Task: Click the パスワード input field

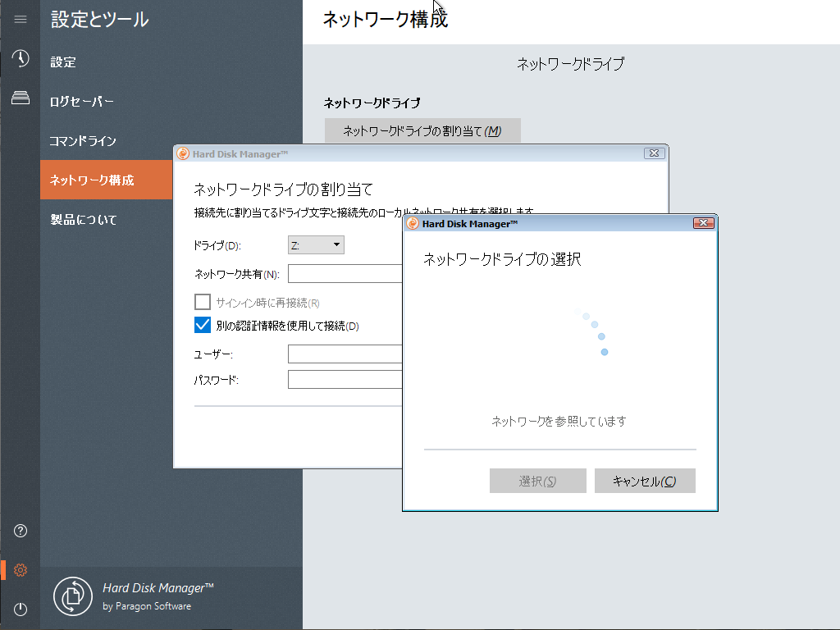Action: coord(345,379)
